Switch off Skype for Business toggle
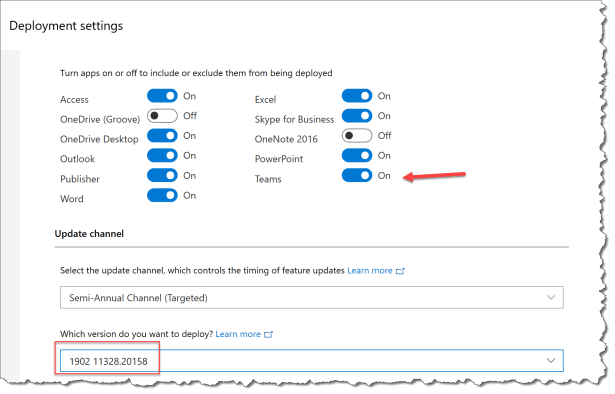615x394 pixels. pyautogui.click(x=357, y=116)
